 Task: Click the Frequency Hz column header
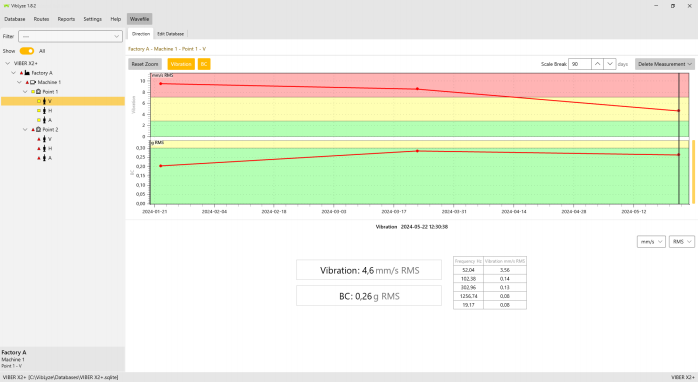(x=468, y=261)
